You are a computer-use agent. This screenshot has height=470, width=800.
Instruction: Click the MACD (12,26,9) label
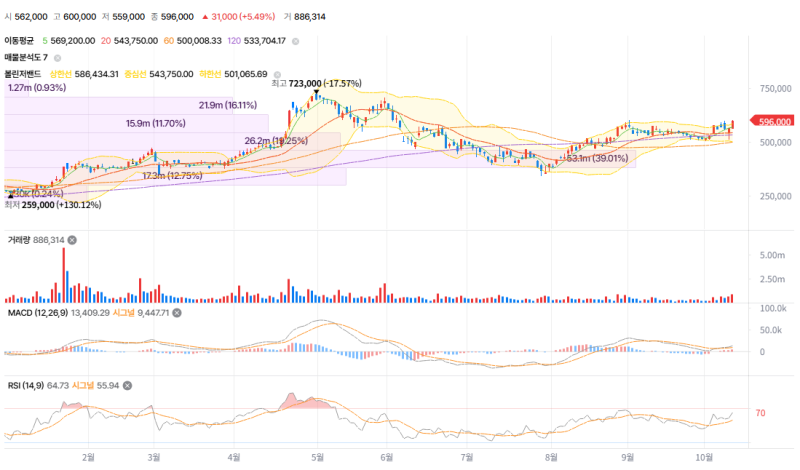[x=37, y=313]
